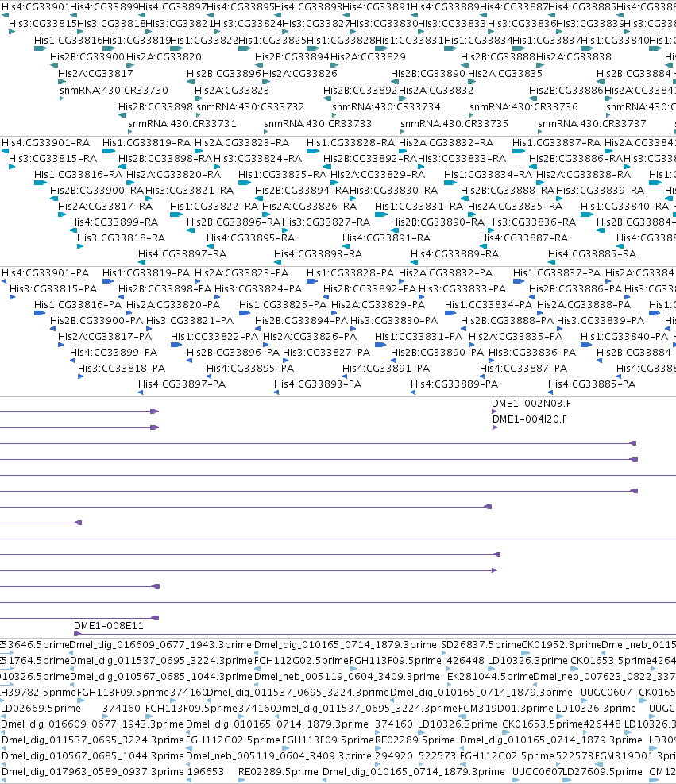Image resolution: width=676 pixels, height=784 pixels.
Task: Click protein label His1:CG33822-PA
Action: click(x=214, y=337)
